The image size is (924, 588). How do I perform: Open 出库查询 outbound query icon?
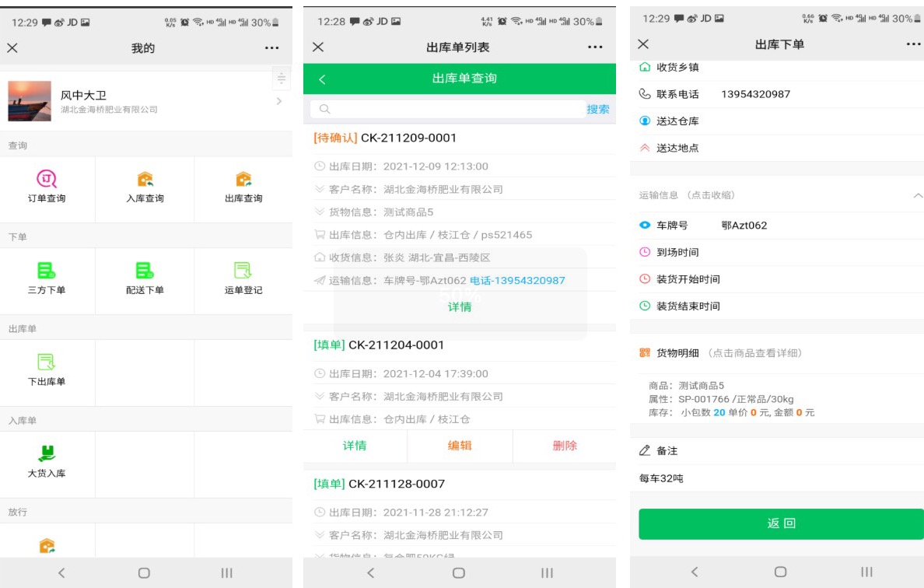click(243, 180)
